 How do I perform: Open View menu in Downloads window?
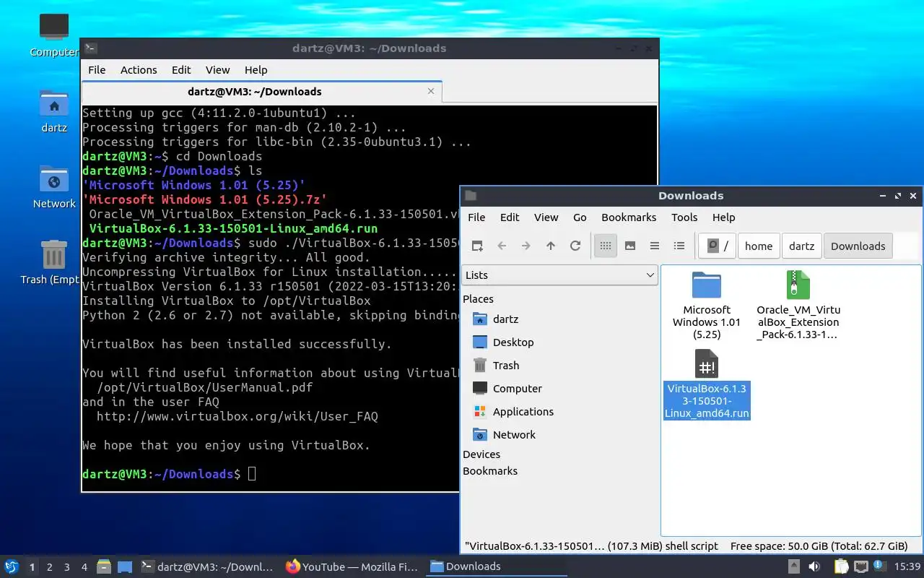tap(546, 217)
